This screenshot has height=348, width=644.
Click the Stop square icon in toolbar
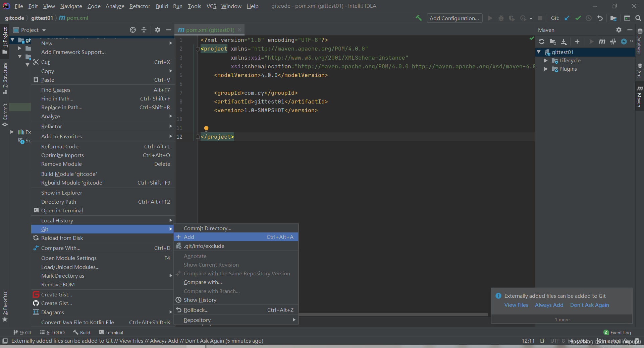(x=540, y=18)
